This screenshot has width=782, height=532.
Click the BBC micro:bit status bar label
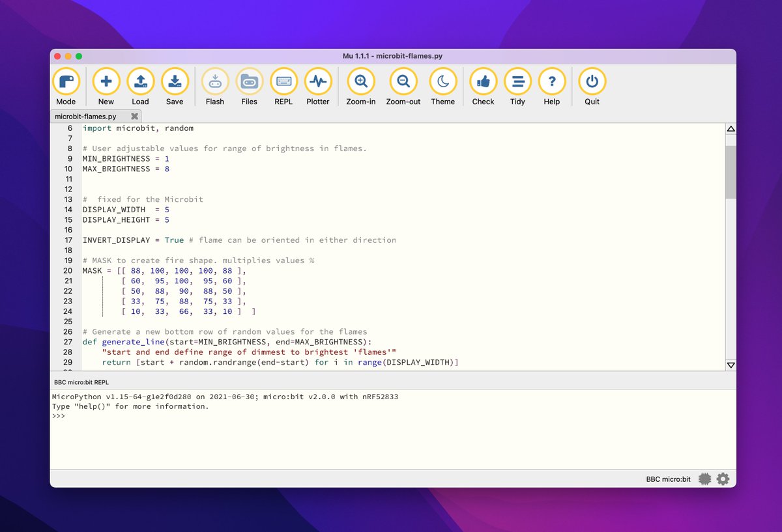pyautogui.click(x=668, y=479)
